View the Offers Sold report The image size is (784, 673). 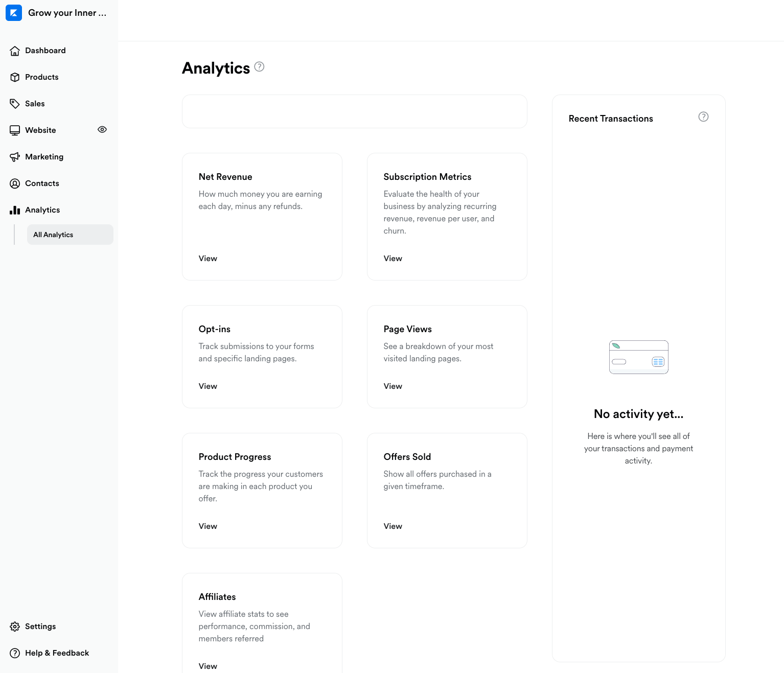coord(393,526)
